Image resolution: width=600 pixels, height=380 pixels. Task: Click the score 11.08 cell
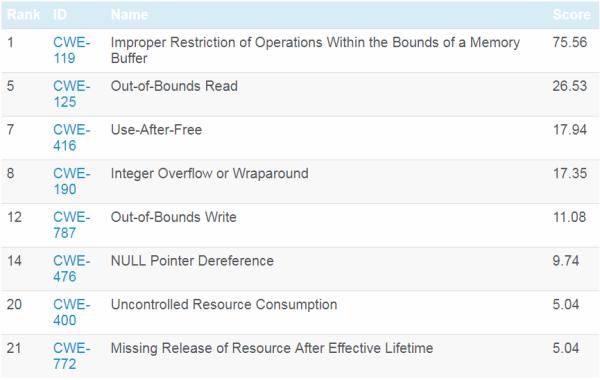pyautogui.click(x=569, y=217)
